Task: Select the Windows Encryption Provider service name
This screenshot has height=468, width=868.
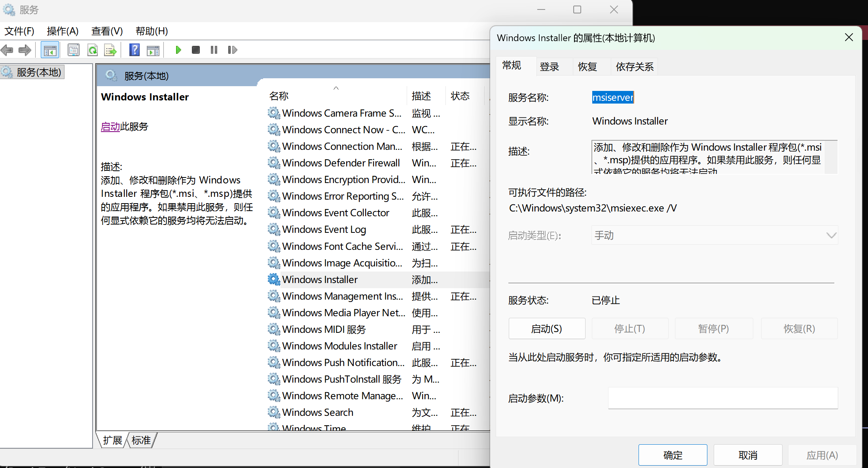Action: tap(343, 179)
